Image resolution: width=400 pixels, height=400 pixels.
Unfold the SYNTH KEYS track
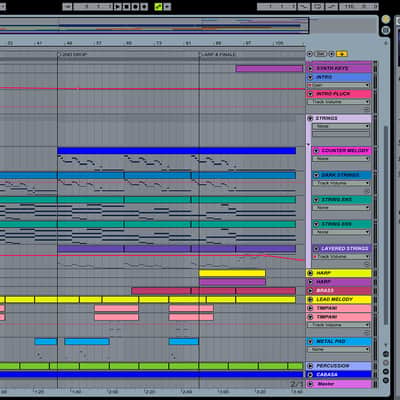click(310, 68)
